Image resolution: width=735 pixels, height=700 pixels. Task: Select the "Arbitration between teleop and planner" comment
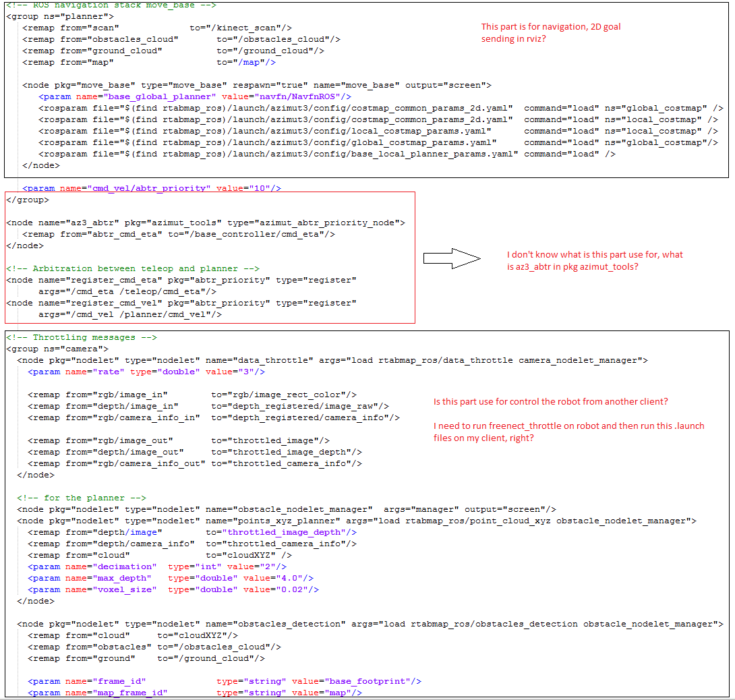pyautogui.click(x=132, y=268)
